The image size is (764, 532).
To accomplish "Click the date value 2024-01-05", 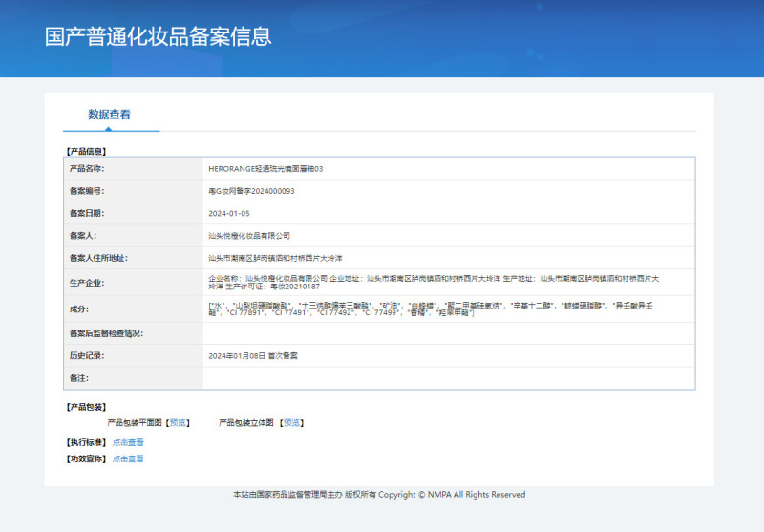I will pyautogui.click(x=229, y=213).
